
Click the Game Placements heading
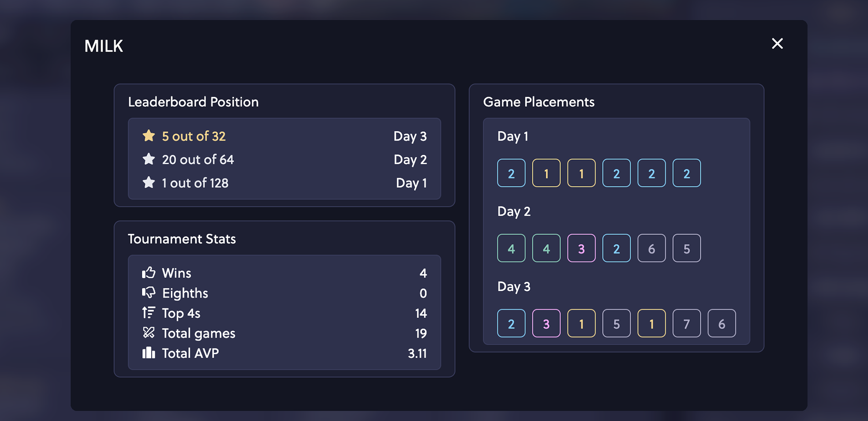tap(538, 102)
